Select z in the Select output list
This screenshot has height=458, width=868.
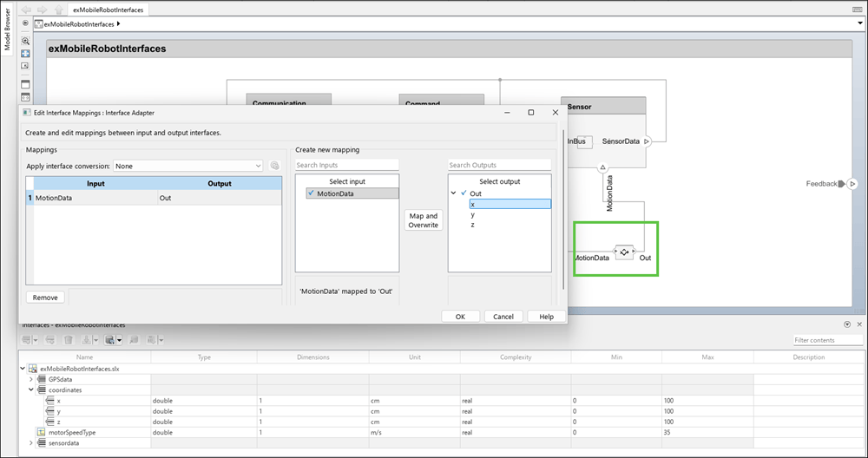(472, 225)
